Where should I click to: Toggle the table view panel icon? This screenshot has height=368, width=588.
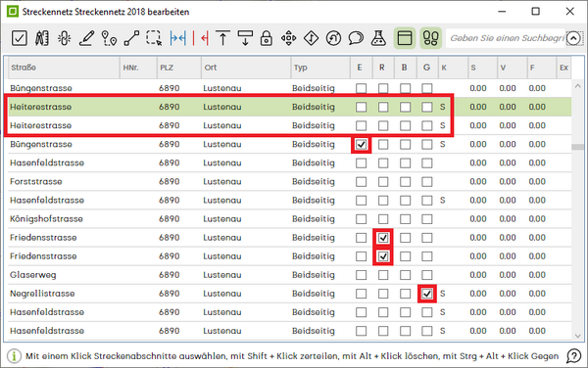point(405,38)
